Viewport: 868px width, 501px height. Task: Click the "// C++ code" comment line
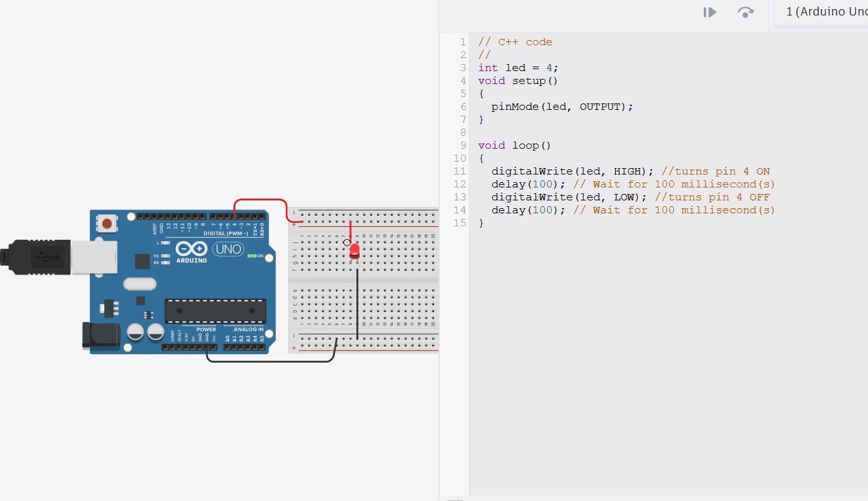click(x=515, y=42)
